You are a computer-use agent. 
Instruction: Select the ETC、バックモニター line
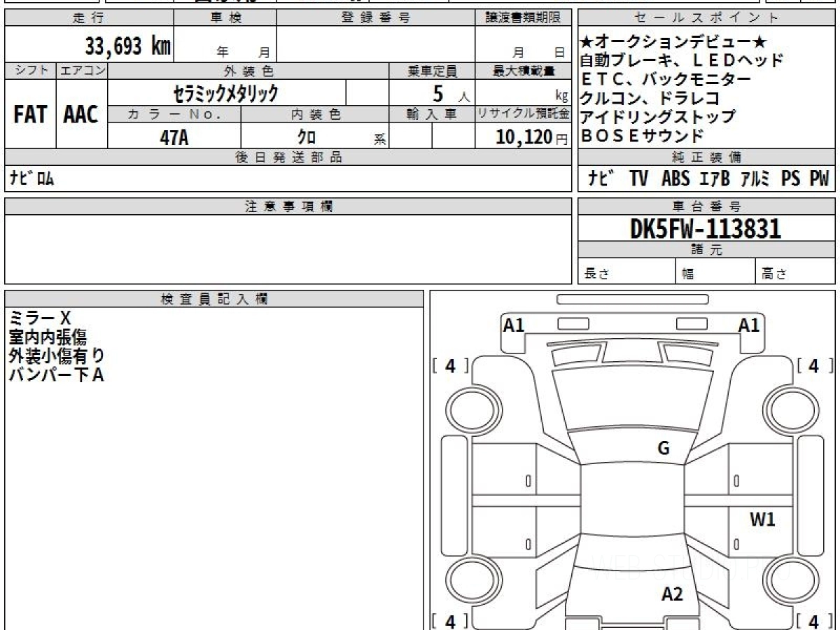click(x=665, y=79)
